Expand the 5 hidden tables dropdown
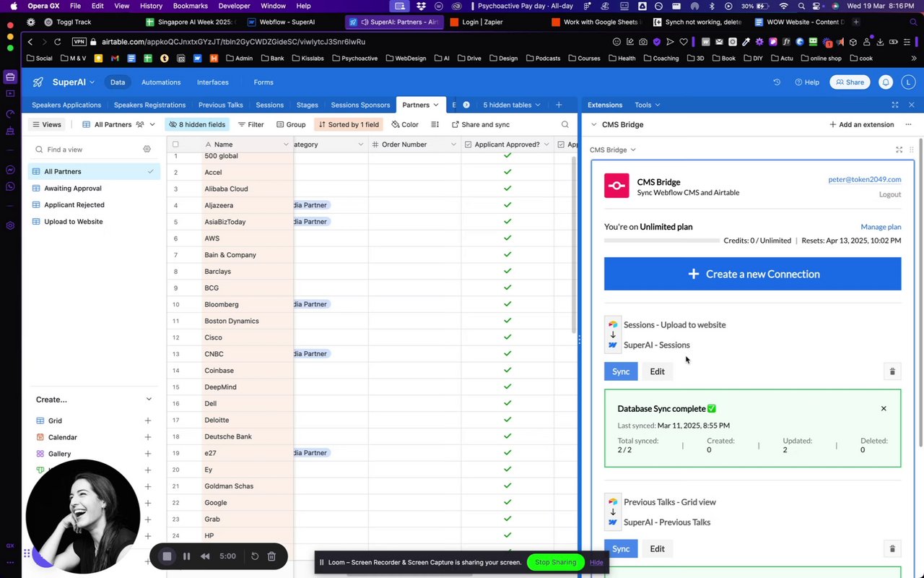924x578 pixels. 512,105
